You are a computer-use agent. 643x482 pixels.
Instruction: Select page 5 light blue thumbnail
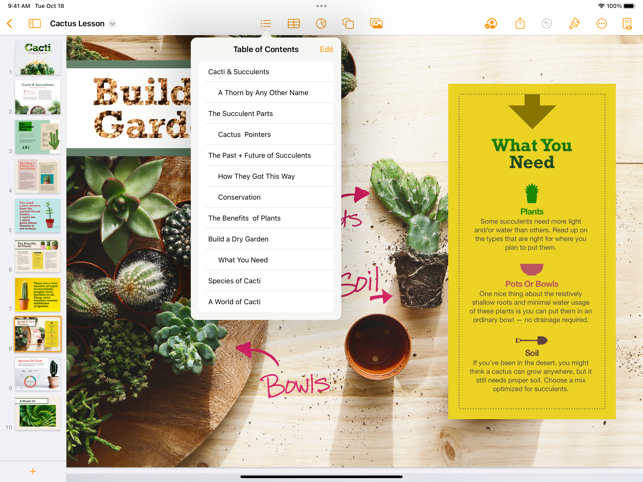(x=38, y=216)
